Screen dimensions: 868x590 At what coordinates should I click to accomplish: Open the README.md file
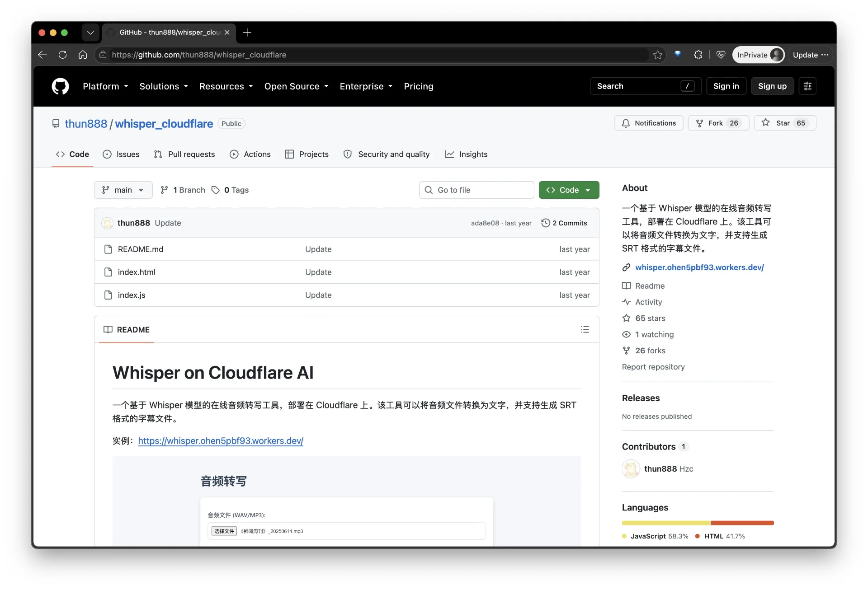pyautogui.click(x=141, y=249)
